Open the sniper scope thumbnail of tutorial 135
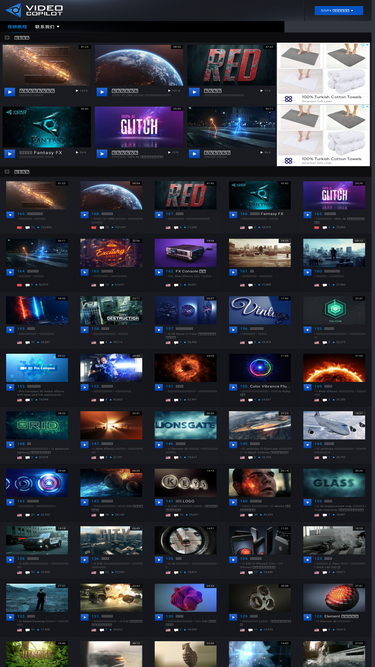Viewport: 375px width, 667px height. 185,540
